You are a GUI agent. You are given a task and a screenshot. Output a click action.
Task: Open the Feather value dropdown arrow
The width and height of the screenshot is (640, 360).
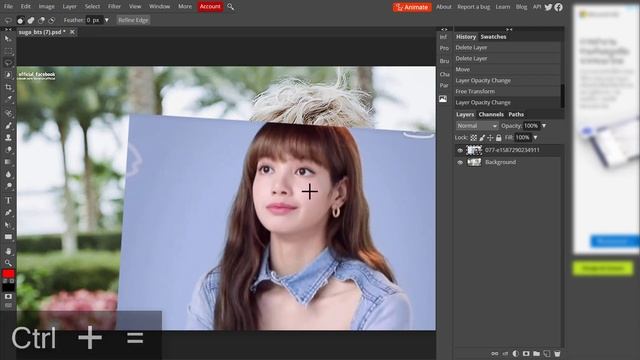[107, 20]
